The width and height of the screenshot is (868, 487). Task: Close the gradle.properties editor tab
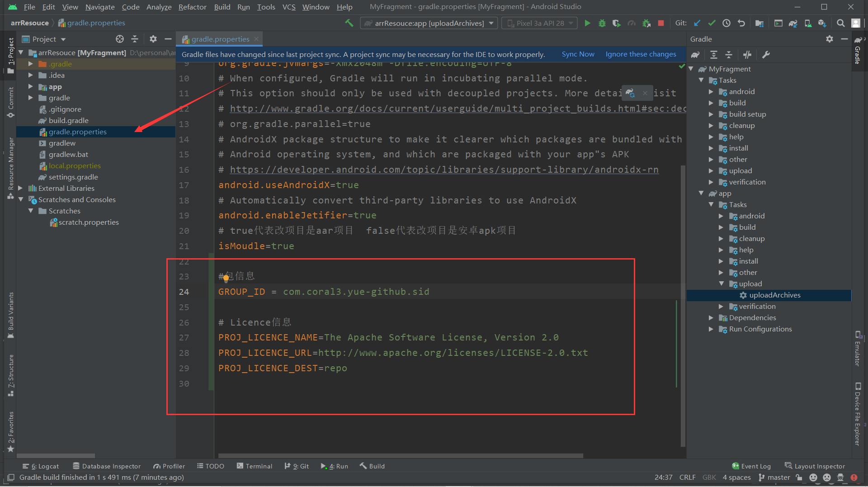point(256,39)
